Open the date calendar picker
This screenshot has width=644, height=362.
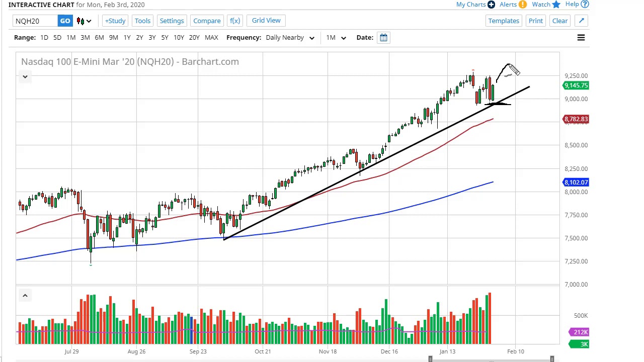click(x=383, y=37)
